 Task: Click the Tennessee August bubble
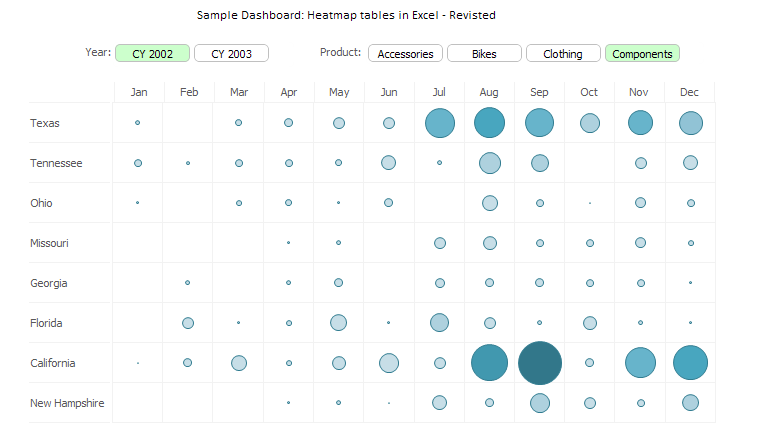coord(490,163)
